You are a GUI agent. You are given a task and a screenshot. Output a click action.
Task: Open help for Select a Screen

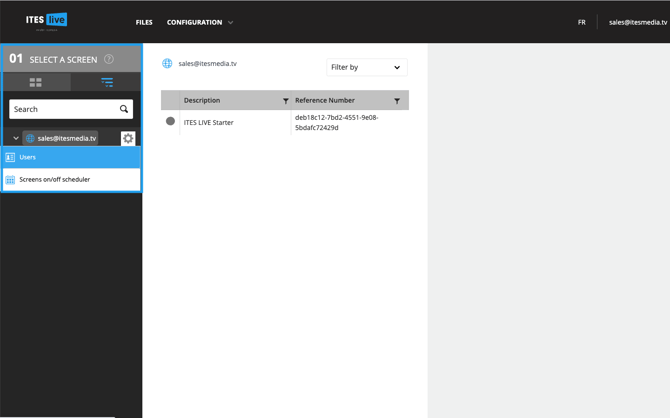click(109, 59)
